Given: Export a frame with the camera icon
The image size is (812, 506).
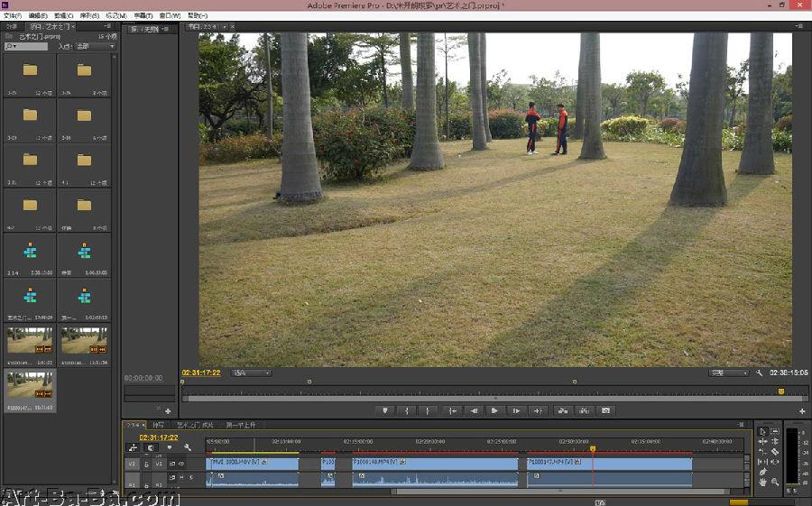Looking at the screenshot, I should click(x=605, y=410).
